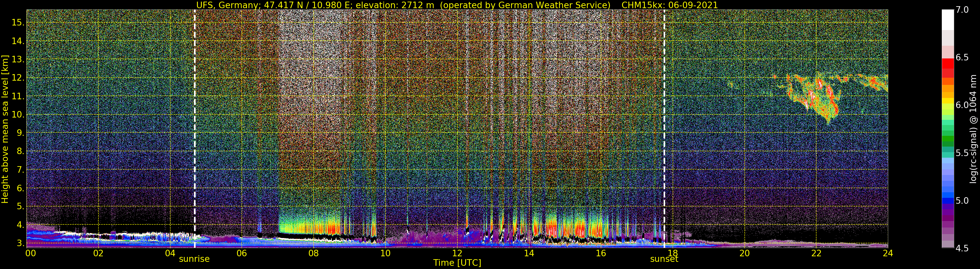Click the UFS Germany plot title
This screenshot has height=269, width=980.
(x=457, y=5)
